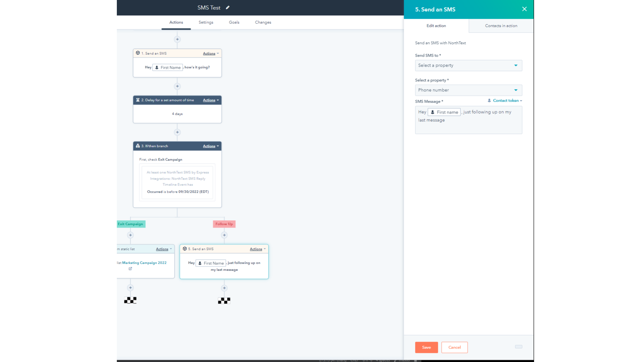Open the Actions menu on the Delay step
The height and width of the screenshot is (362, 644).
click(x=210, y=100)
